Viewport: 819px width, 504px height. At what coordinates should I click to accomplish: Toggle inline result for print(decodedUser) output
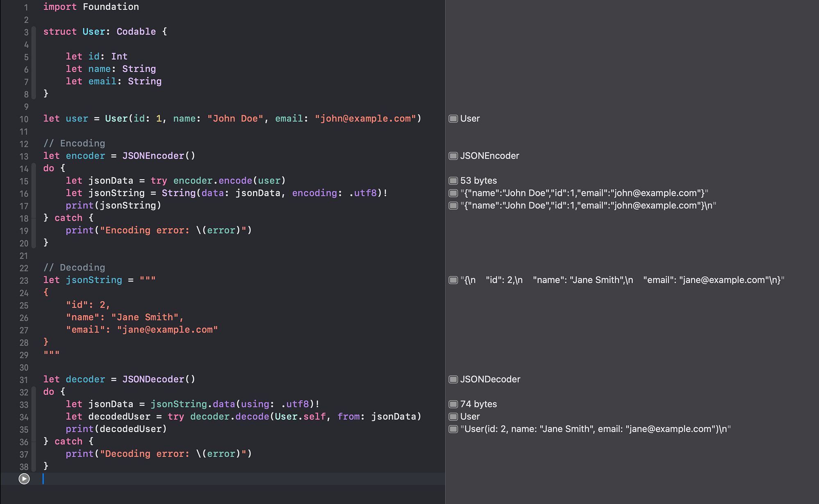(453, 429)
